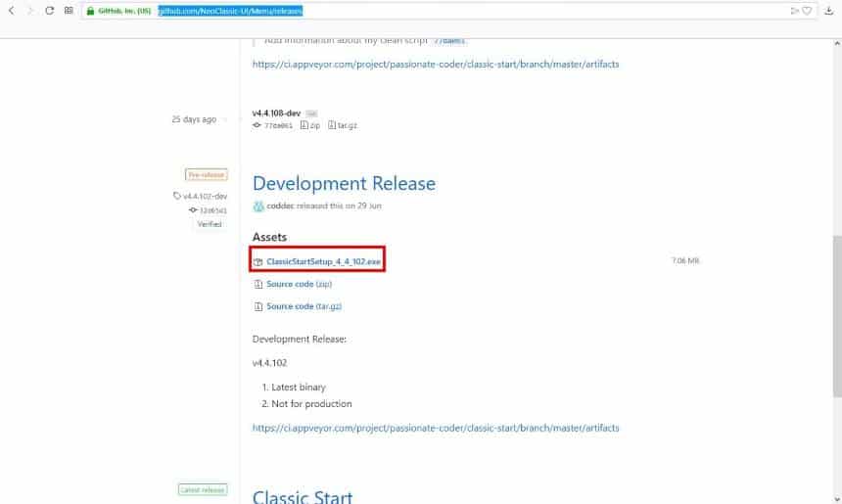Viewport: 842px width, 504px height.
Task: Click the vertical scrollbar thumb
Action: [x=837, y=316]
